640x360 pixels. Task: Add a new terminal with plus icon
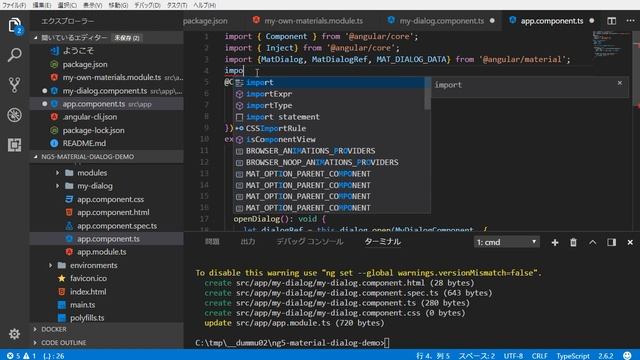click(555, 242)
